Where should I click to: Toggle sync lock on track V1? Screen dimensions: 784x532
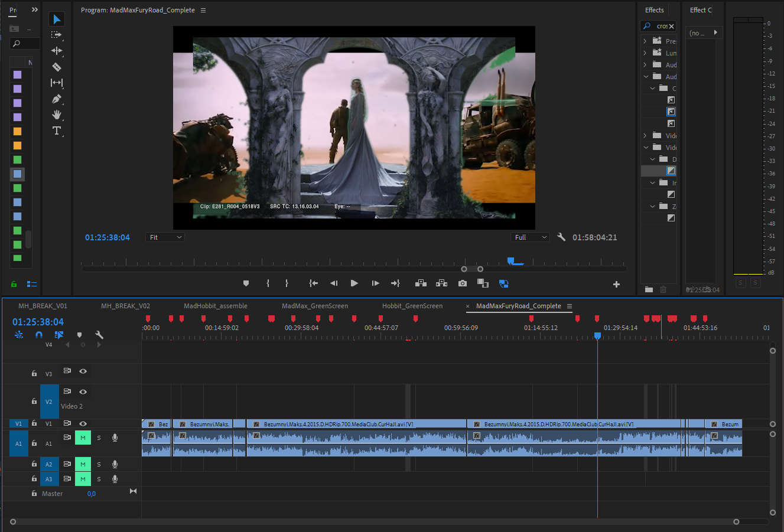click(67, 423)
